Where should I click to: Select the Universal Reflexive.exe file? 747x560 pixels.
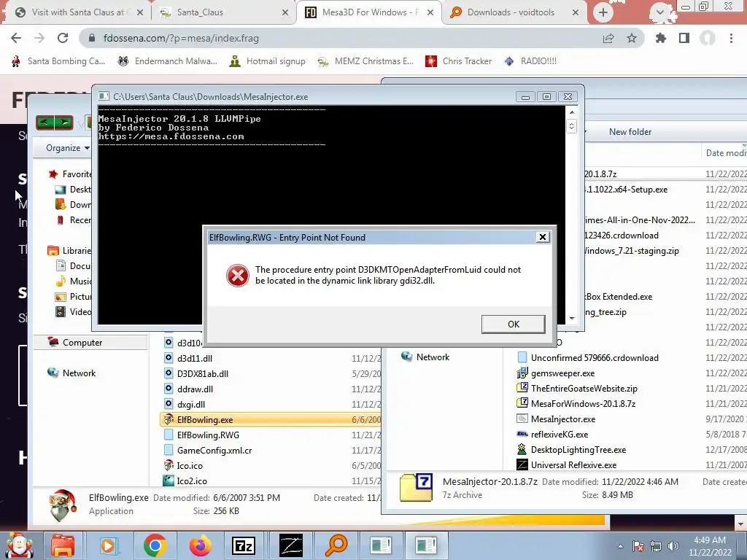pos(573,464)
